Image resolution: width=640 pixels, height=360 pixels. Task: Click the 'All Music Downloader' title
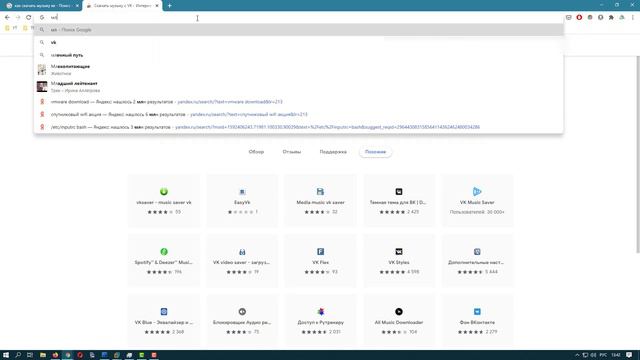(x=399, y=322)
